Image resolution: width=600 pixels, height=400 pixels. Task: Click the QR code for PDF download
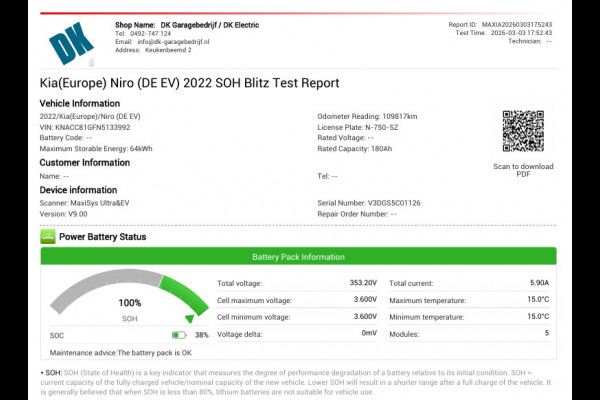tap(522, 131)
